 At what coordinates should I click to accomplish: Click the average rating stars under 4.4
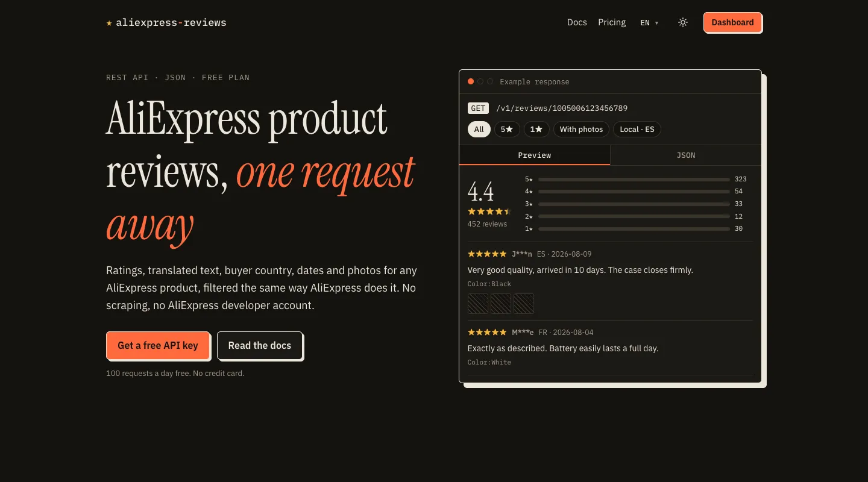pyautogui.click(x=489, y=211)
